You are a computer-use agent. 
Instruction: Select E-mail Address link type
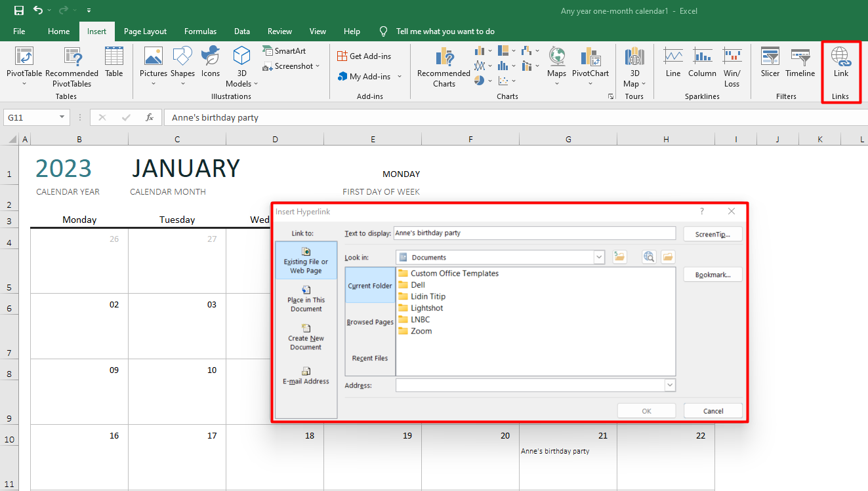tap(306, 376)
